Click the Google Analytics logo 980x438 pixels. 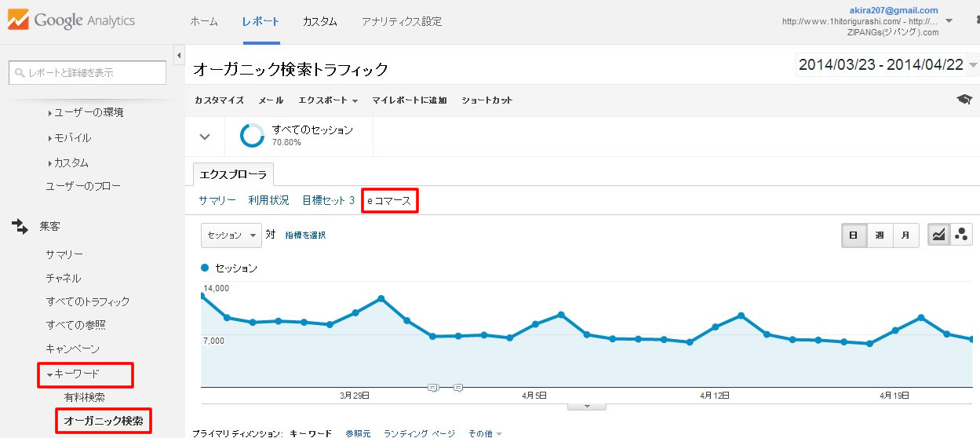(x=71, y=21)
